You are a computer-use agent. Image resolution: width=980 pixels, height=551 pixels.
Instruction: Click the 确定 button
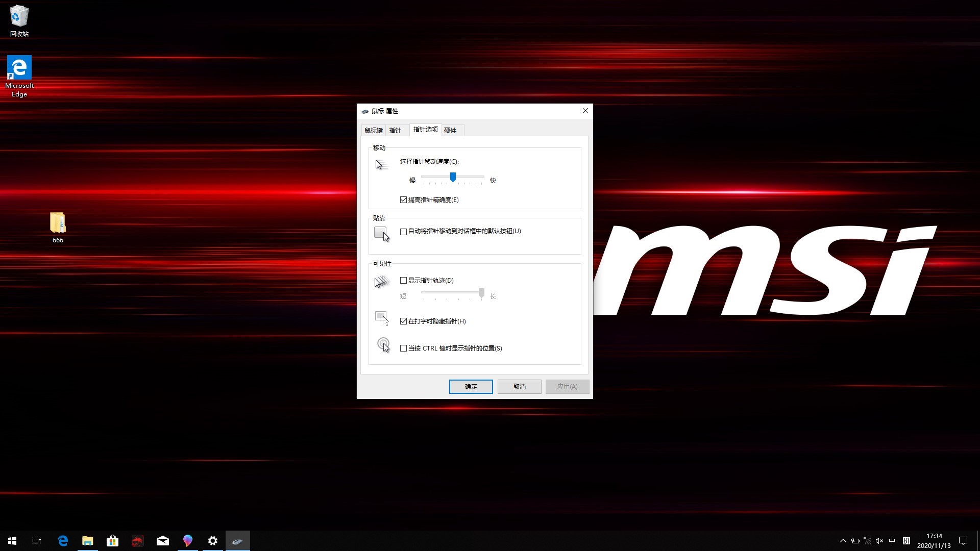click(x=471, y=387)
